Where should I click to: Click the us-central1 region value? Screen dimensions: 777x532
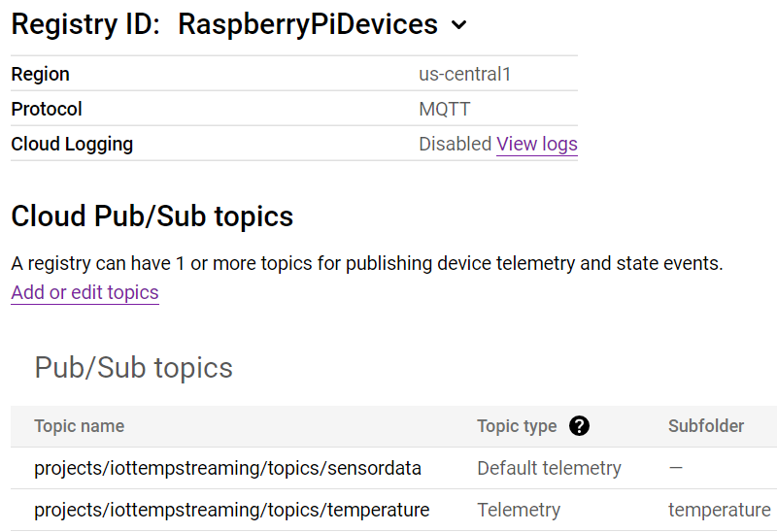(x=465, y=74)
